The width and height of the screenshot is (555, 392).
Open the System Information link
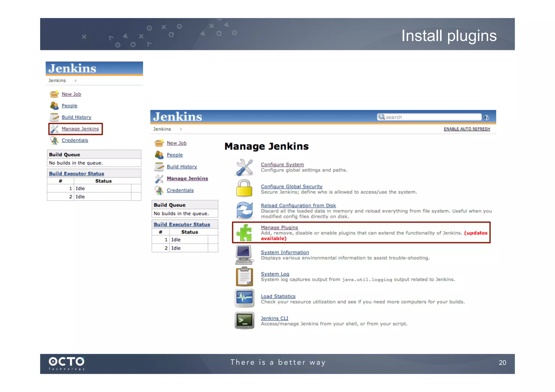point(285,252)
